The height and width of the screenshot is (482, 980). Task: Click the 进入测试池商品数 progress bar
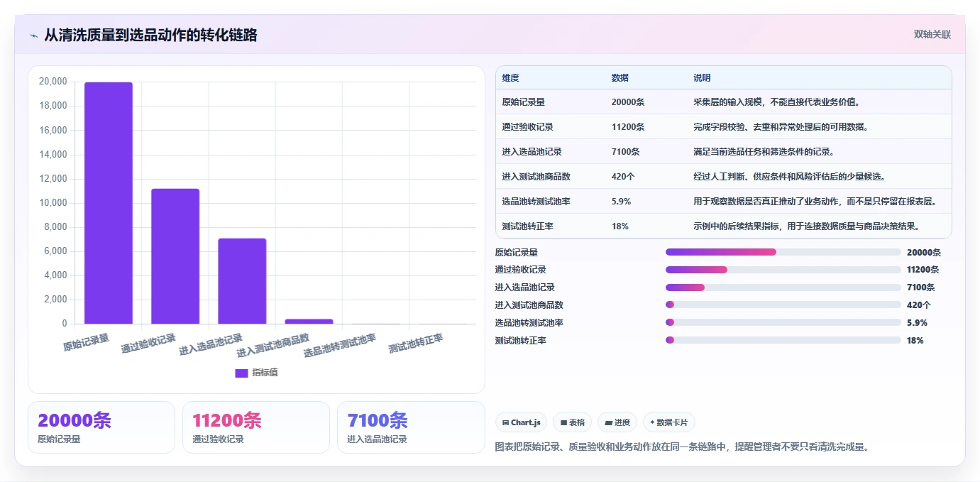tap(783, 305)
